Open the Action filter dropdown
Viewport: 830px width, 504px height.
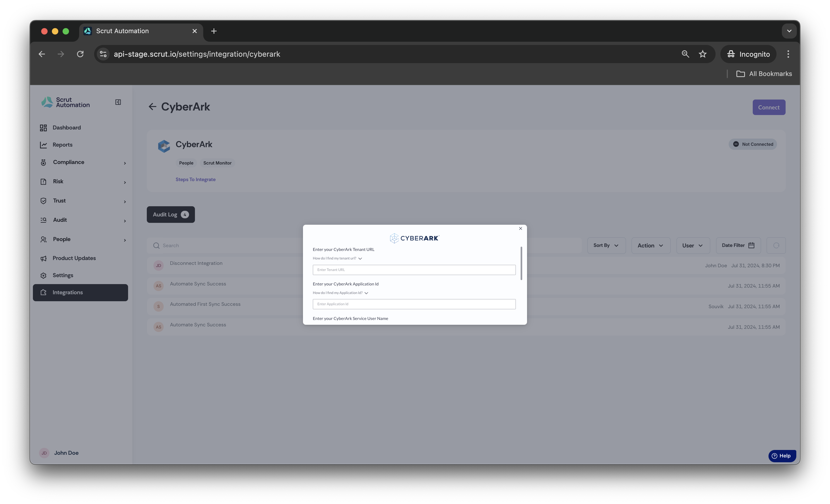point(651,246)
